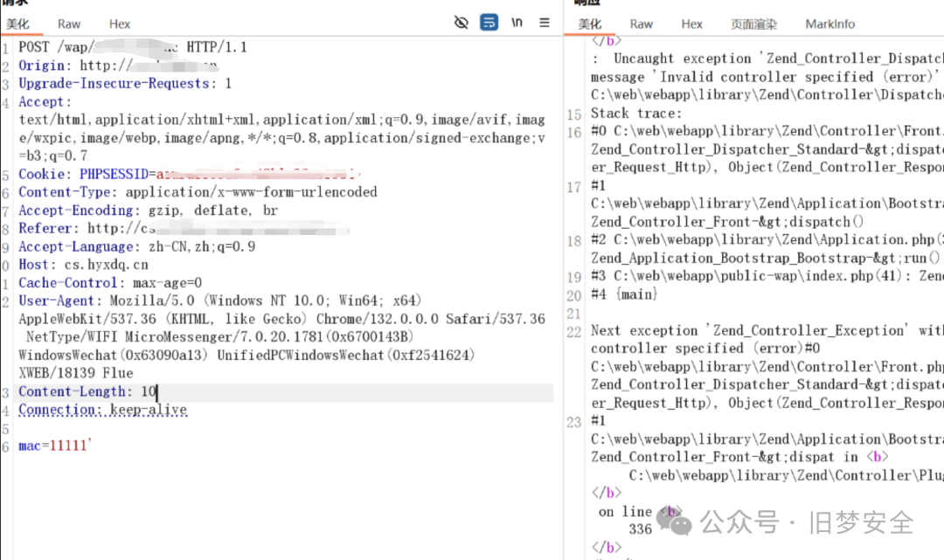Click the User-Agent header name
The width and height of the screenshot is (944, 560).
click(x=56, y=301)
